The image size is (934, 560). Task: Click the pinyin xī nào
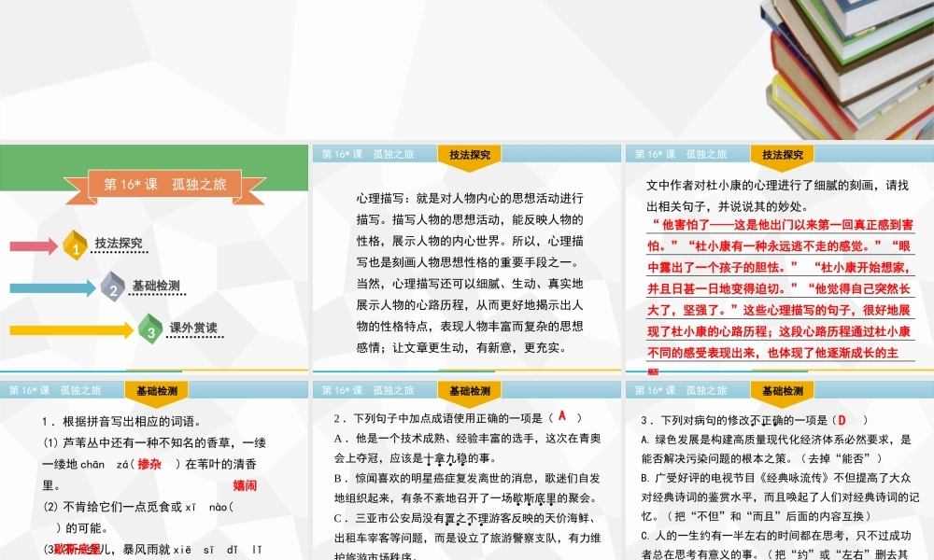[206, 507]
